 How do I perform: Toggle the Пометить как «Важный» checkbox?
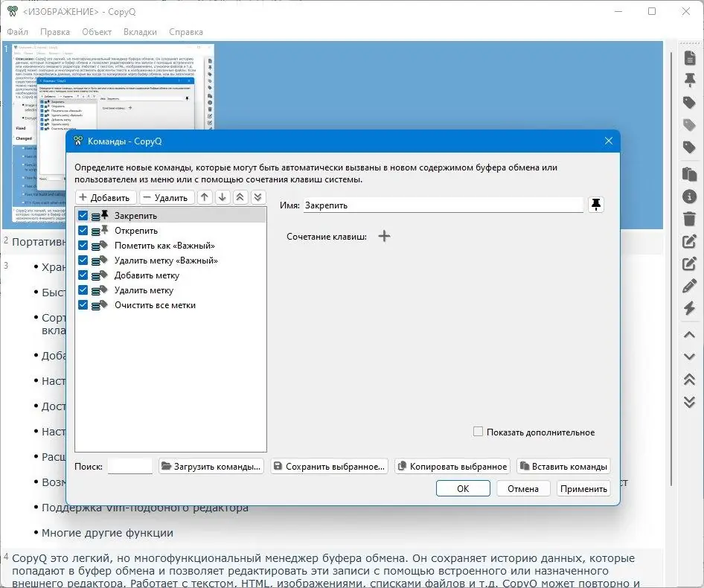83,246
